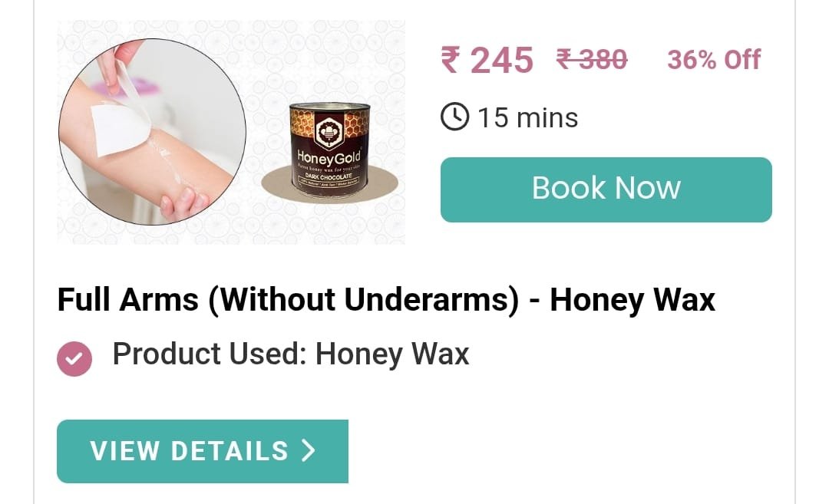The image size is (829, 504).
Task: Click the beige platform under the tin
Action: point(329,184)
